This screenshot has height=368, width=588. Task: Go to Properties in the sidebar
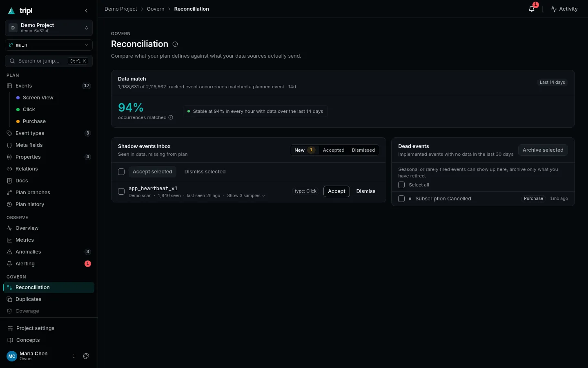pyautogui.click(x=49, y=157)
